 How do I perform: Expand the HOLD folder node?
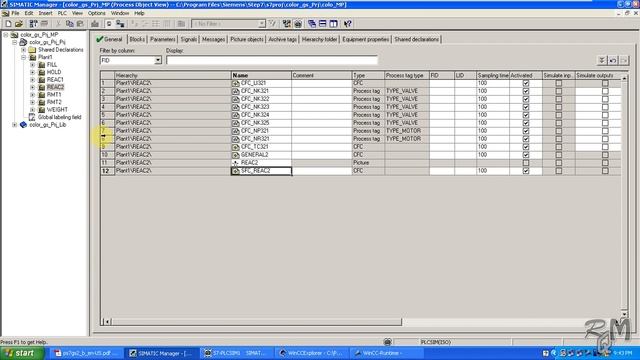pos(33,72)
